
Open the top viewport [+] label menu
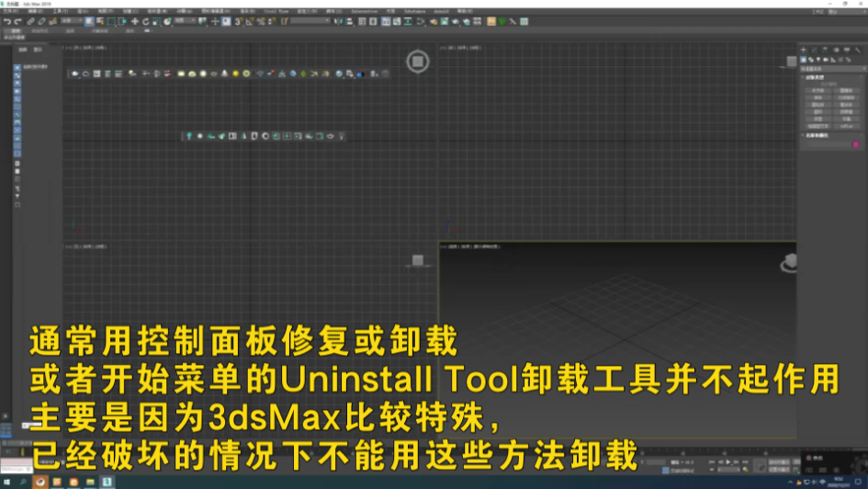tap(67, 48)
